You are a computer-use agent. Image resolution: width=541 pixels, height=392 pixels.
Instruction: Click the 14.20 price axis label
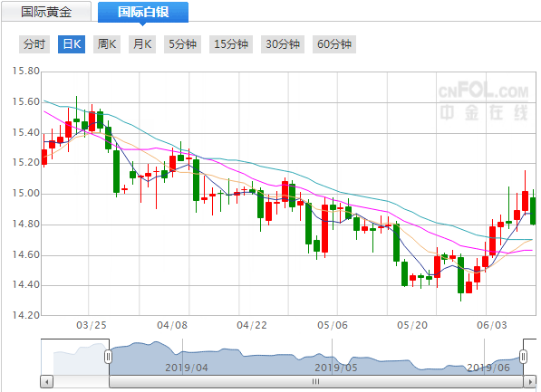26,315
